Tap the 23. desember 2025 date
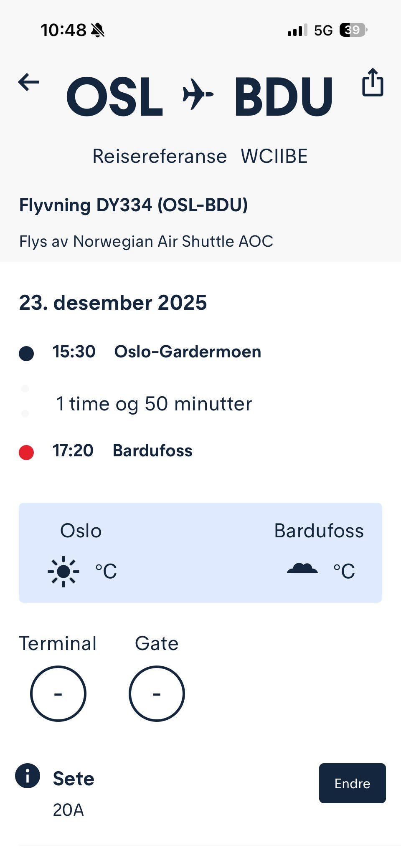The image size is (401, 868). click(113, 303)
